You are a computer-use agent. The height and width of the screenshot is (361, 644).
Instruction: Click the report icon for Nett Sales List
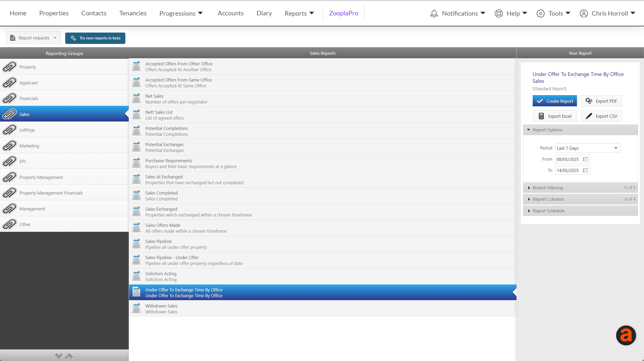coord(136,115)
